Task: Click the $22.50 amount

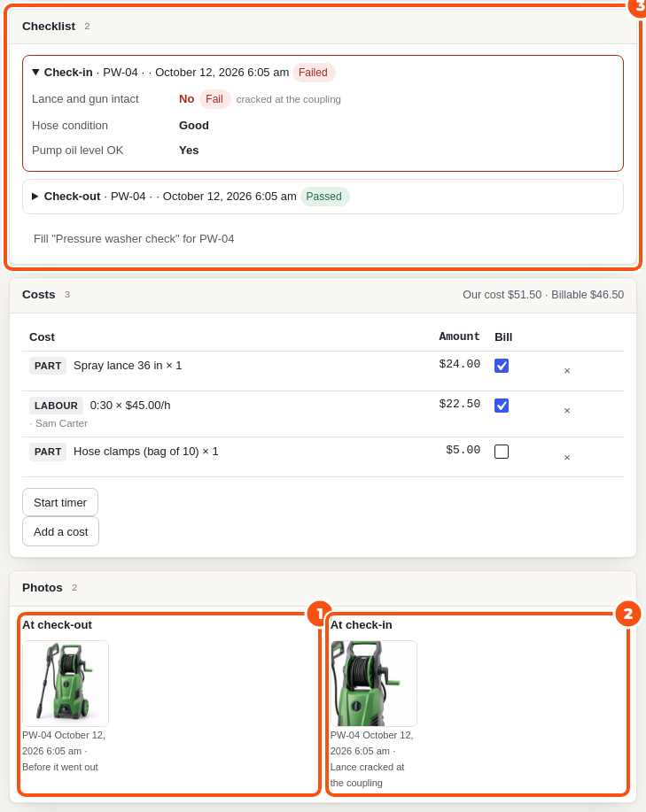Action: point(460,404)
